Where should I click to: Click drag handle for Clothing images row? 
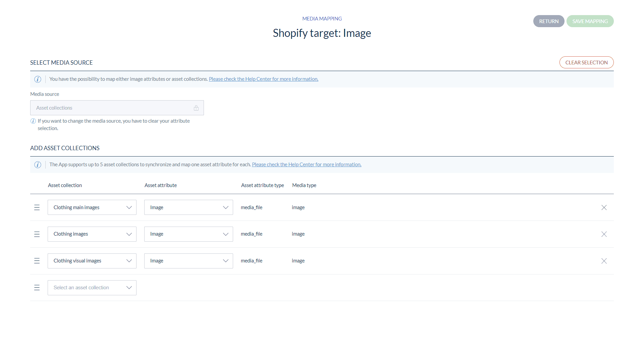tap(37, 234)
